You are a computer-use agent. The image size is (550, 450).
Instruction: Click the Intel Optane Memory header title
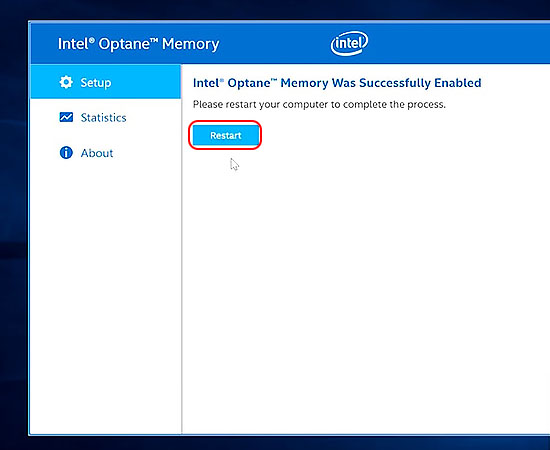139,44
